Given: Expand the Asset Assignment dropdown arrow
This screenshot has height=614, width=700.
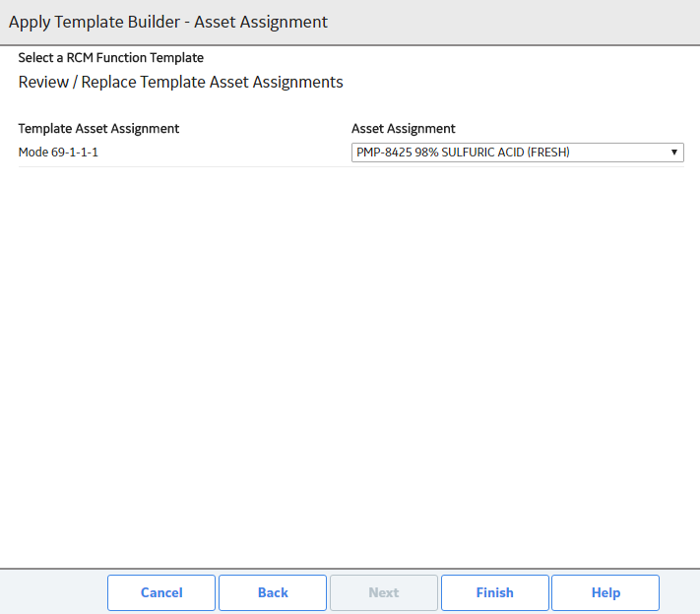Looking at the screenshot, I should (x=674, y=153).
